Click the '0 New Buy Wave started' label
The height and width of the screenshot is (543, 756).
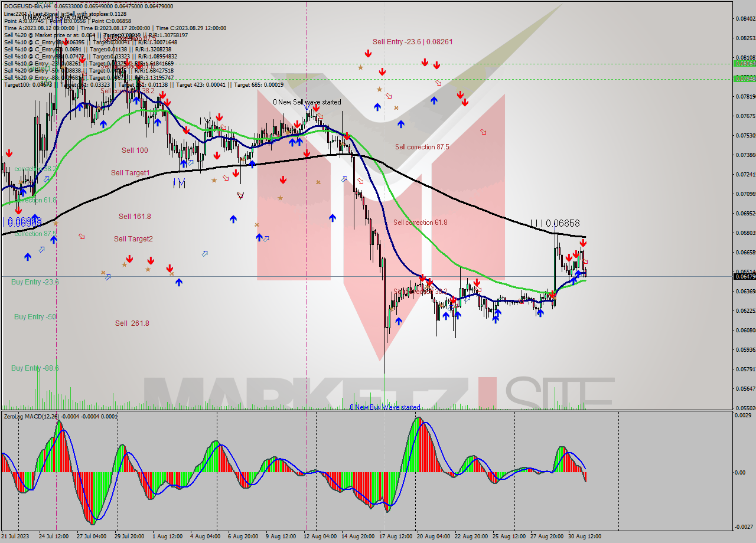[x=385, y=407]
